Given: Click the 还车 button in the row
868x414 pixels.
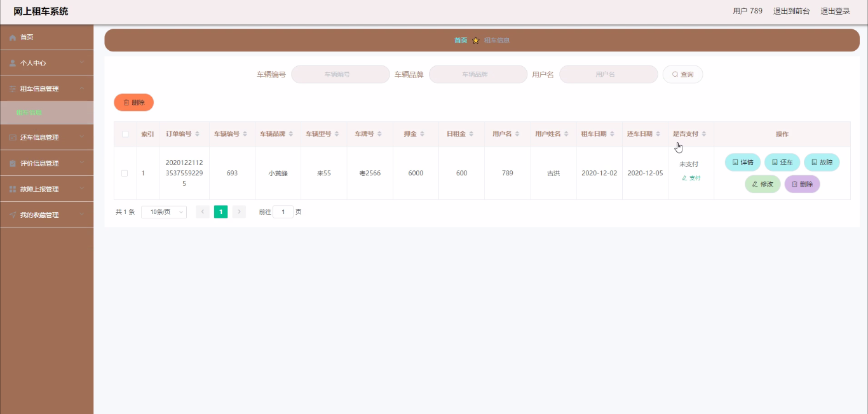Looking at the screenshot, I should (x=782, y=163).
